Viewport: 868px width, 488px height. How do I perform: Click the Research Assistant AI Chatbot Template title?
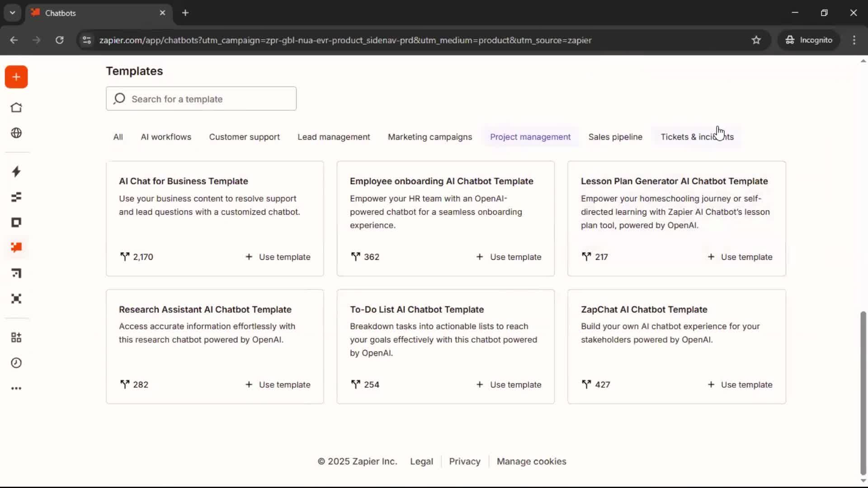[205, 310]
